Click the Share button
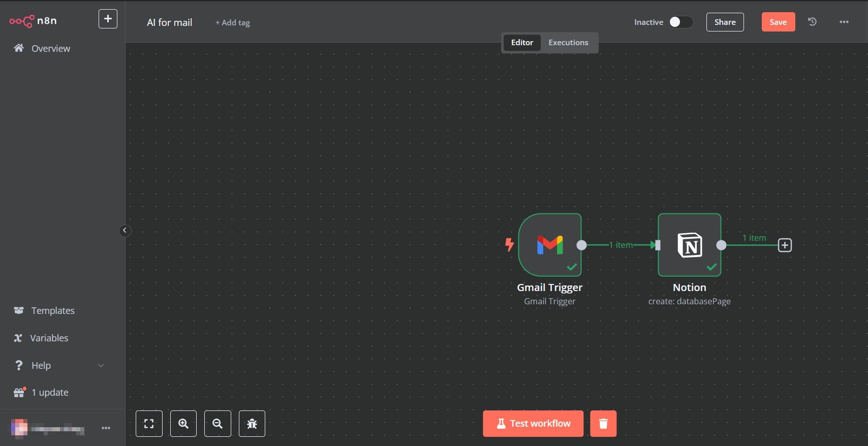868x446 pixels. (725, 22)
